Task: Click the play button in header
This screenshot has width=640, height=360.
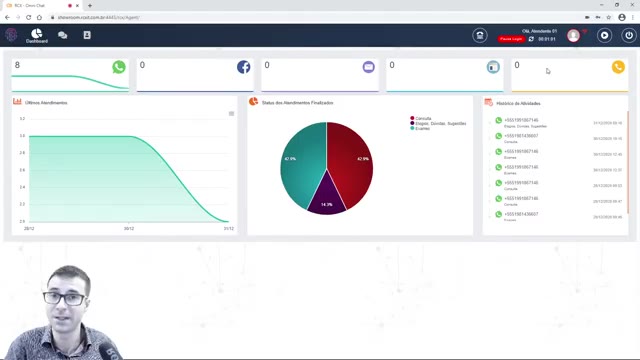Action: click(x=604, y=36)
